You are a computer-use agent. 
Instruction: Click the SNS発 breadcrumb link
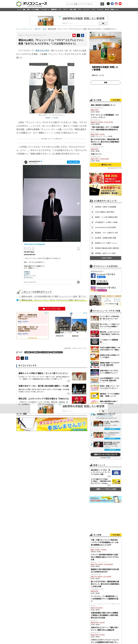click(44, 29)
